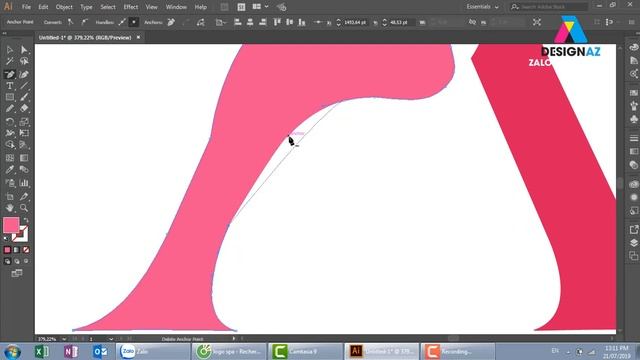Image resolution: width=640 pixels, height=360 pixels.
Task: Select the Eraser tool
Action: [24, 109]
